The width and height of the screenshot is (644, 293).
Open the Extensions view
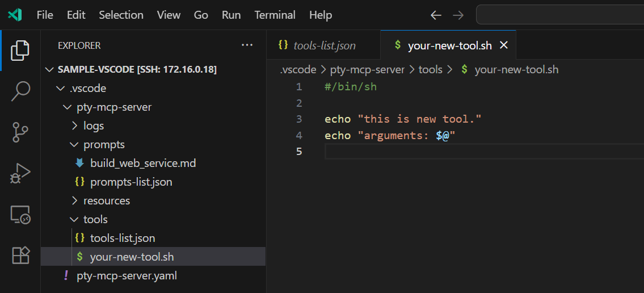(x=20, y=255)
